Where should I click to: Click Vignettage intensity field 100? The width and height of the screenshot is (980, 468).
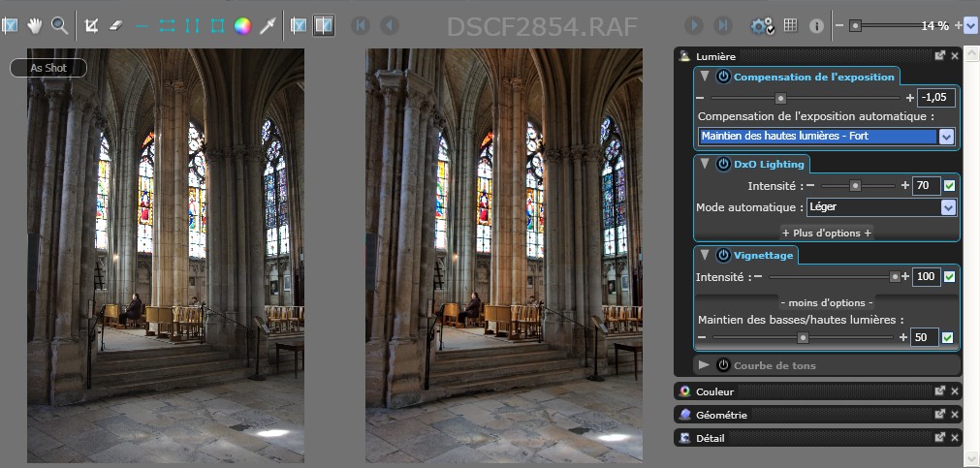pos(927,276)
